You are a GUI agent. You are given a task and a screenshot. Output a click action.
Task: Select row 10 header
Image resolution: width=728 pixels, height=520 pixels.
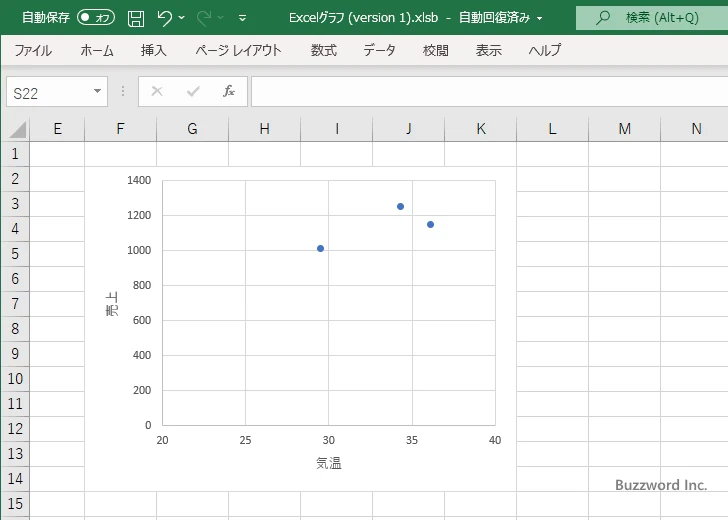tap(15, 378)
